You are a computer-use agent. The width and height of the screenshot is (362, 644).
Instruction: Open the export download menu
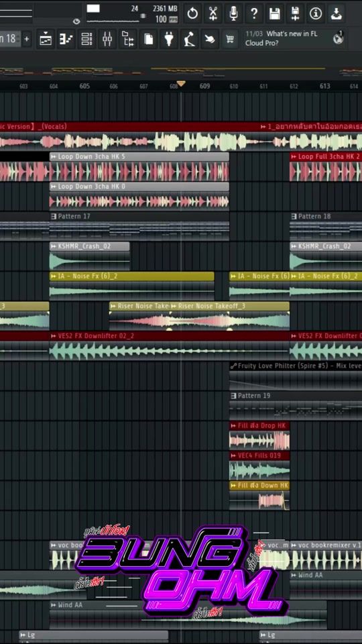click(x=336, y=13)
